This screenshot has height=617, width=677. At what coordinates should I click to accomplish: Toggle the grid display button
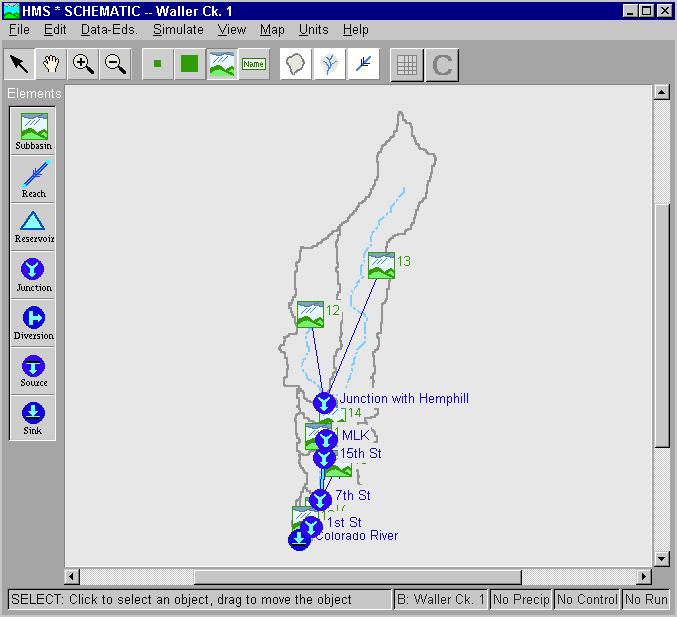(x=407, y=64)
